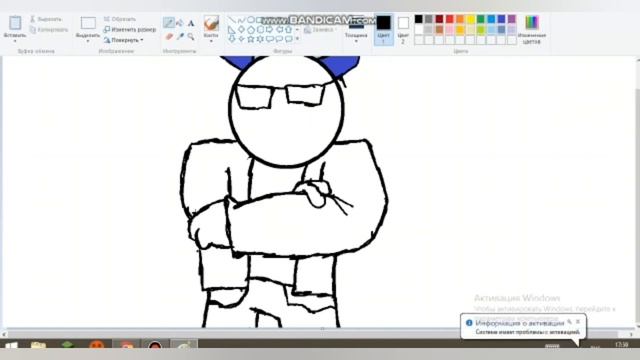Select the Eraser tool
This screenshot has height=360, width=640.
[x=169, y=37]
